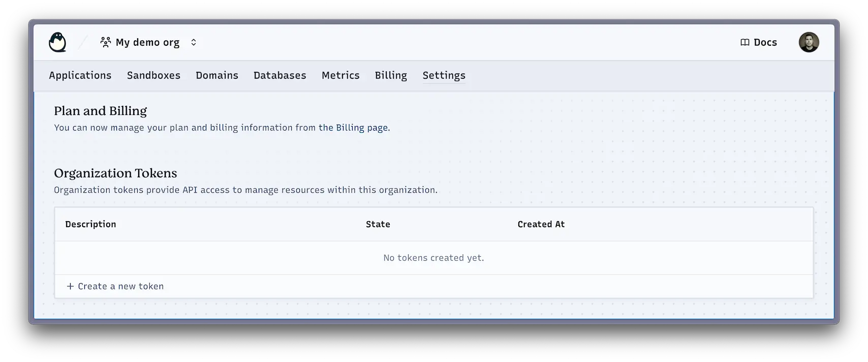Viewport: 868px width, 362px height.
Task: Click the people icon beside My demo org
Action: tap(106, 42)
